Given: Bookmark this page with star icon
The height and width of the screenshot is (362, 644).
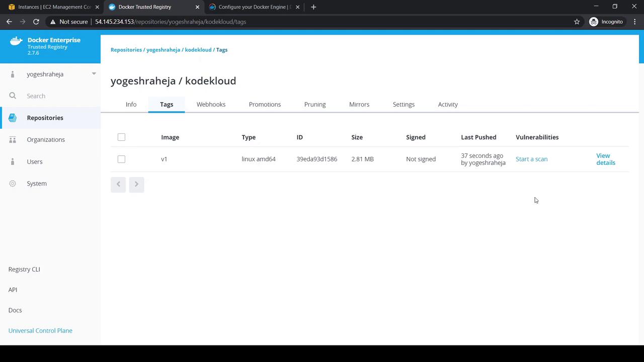Looking at the screenshot, I should (x=577, y=22).
